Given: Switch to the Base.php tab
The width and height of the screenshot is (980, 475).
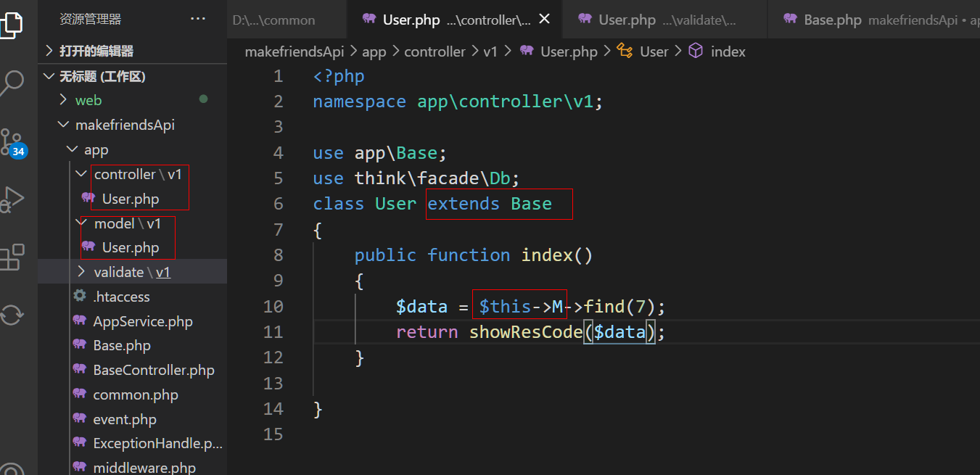Looking at the screenshot, I should (832, 20).
